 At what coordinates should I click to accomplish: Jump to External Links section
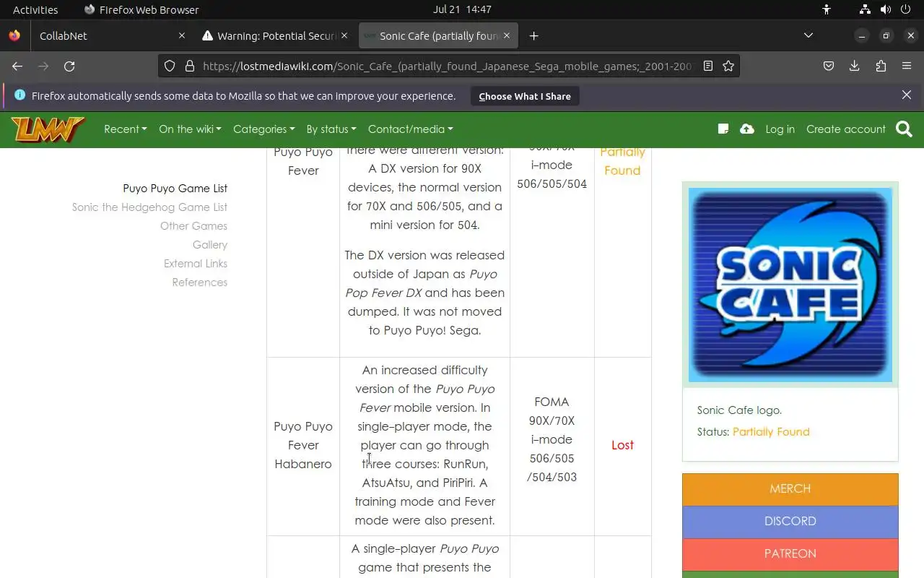pyautogui.click(x=196, y=264)
